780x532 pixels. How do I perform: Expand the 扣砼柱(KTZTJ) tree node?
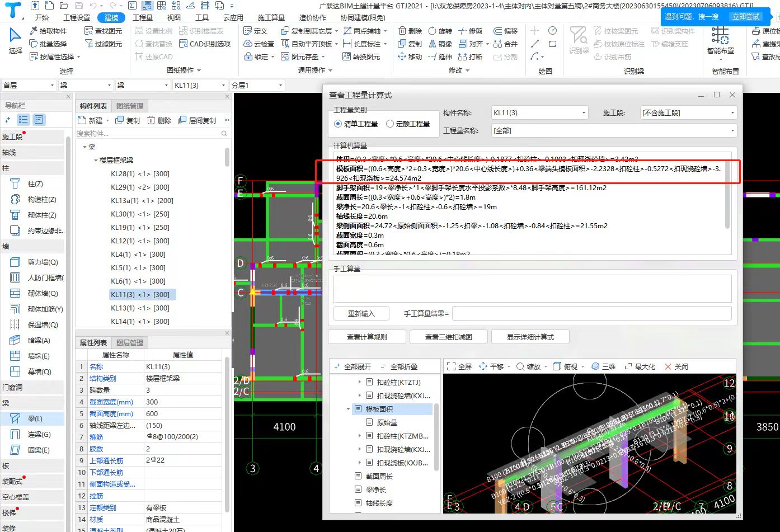[x=359, y=382]
